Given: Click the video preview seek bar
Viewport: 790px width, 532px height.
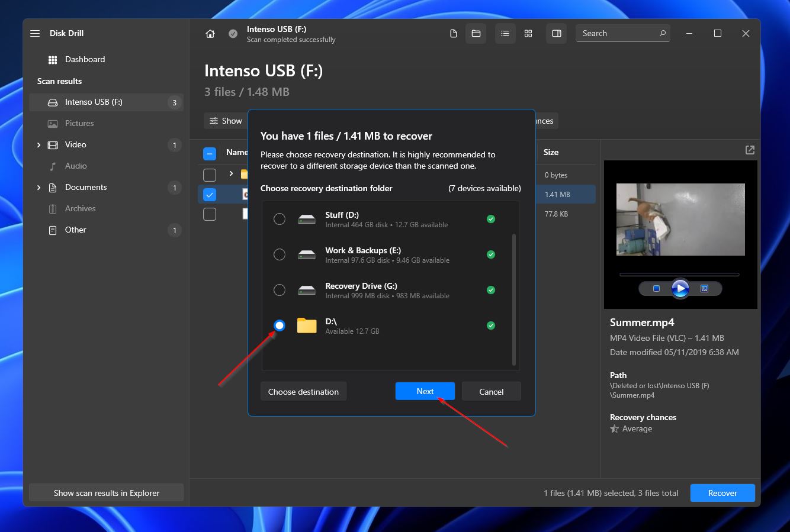Looking at the screenshot, I should click(x=679, y=275).
